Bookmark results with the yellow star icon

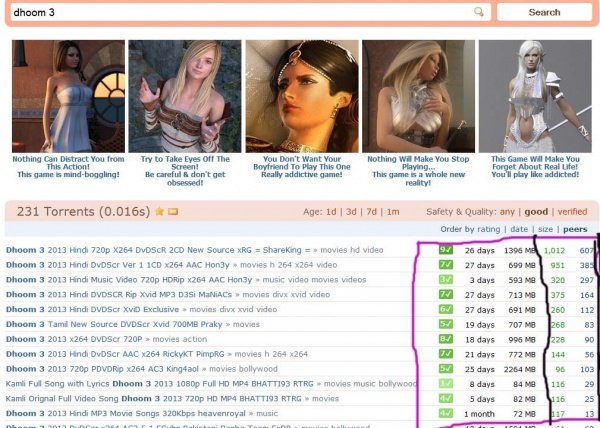point(159,211)
